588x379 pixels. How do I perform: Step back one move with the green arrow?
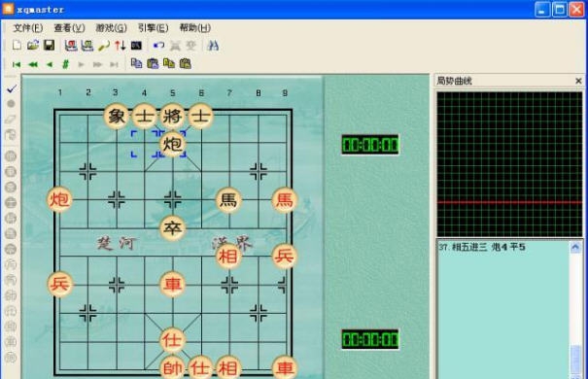pos(50,64)
